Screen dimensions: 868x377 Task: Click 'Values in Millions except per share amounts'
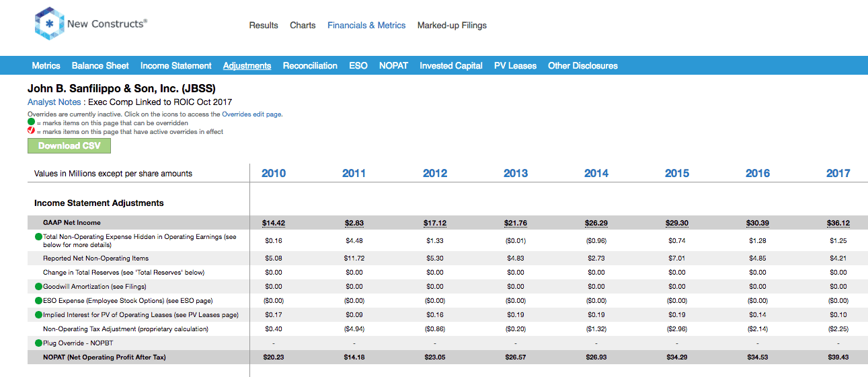[114, 174]
